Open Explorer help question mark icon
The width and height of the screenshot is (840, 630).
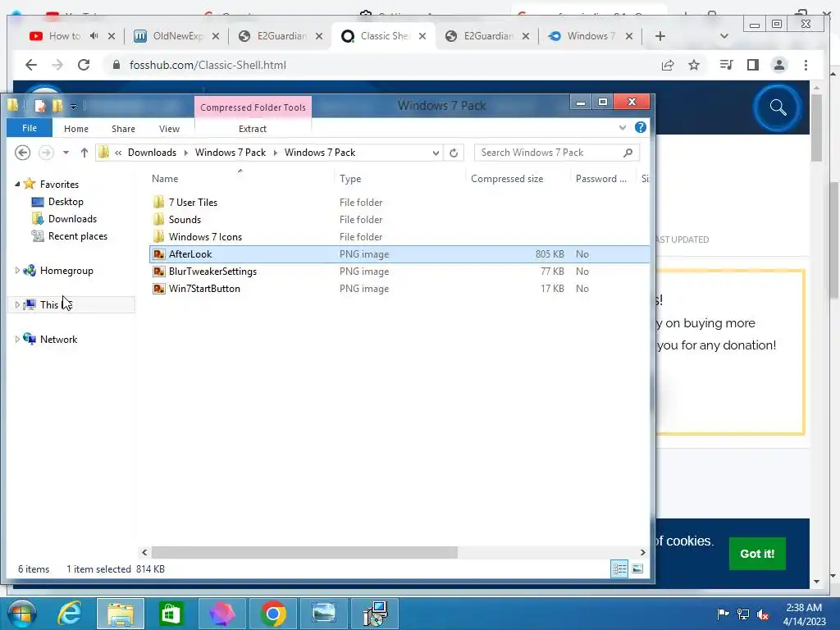click(x=640, y=127)
